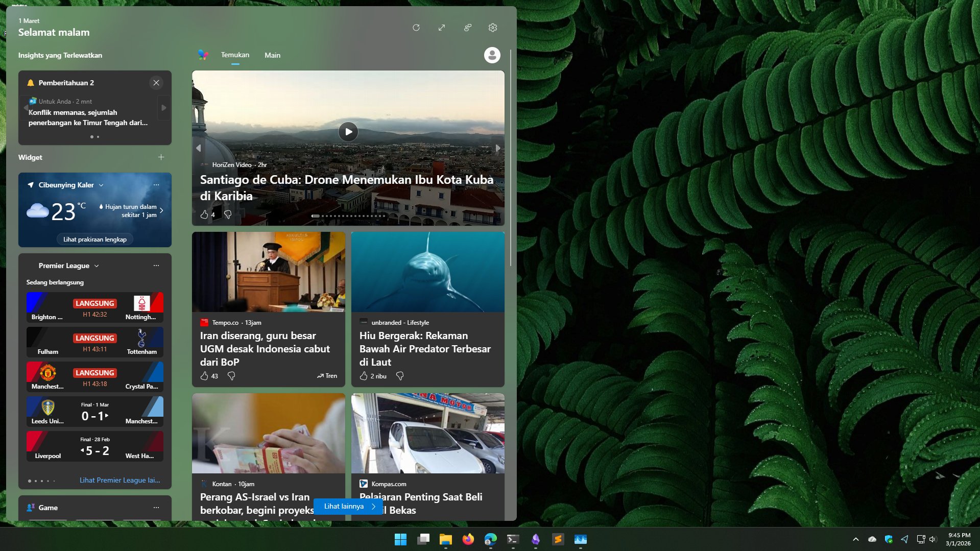Launch Firefox from the taskbar
The height and width of the screenshot is (551, 980).
(468, 540)
